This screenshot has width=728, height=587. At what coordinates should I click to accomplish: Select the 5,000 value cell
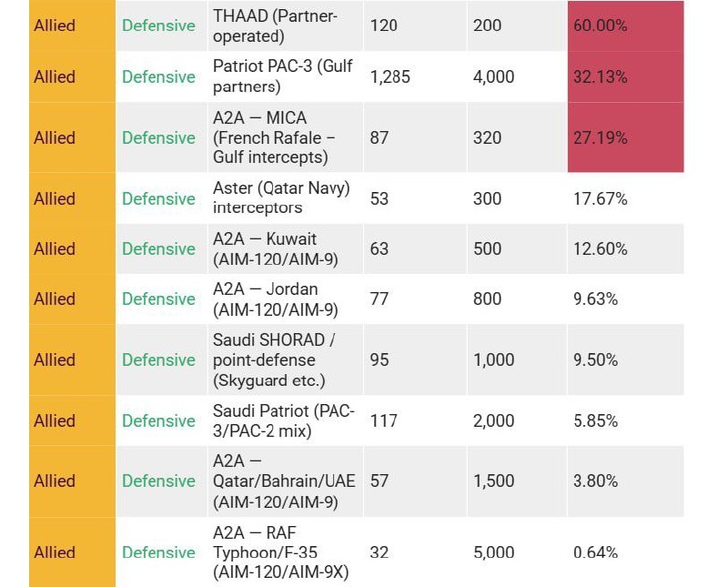pyautogui.click(x=494, y=552)
